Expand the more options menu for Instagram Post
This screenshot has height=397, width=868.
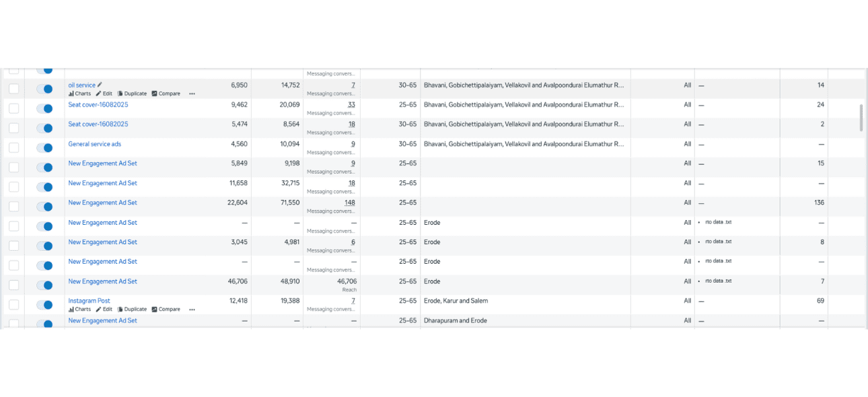point(192,310)
